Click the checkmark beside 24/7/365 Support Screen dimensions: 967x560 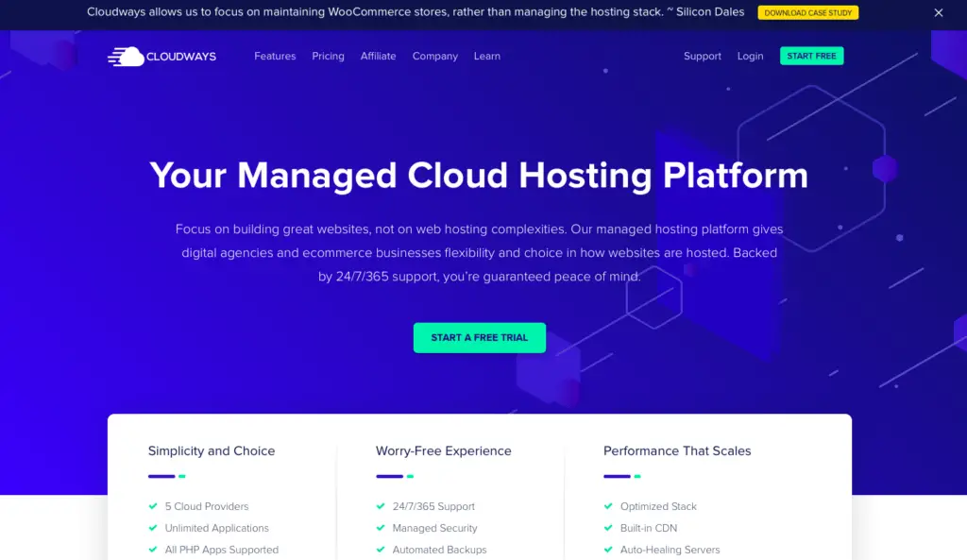point(381,506)
